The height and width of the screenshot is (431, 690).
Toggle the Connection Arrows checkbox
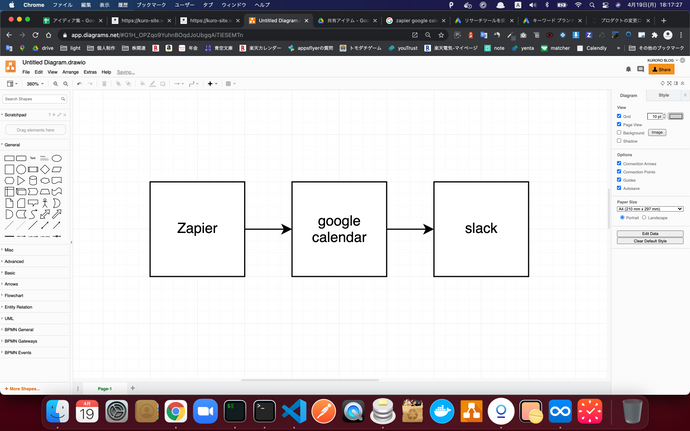click(619, 163)
